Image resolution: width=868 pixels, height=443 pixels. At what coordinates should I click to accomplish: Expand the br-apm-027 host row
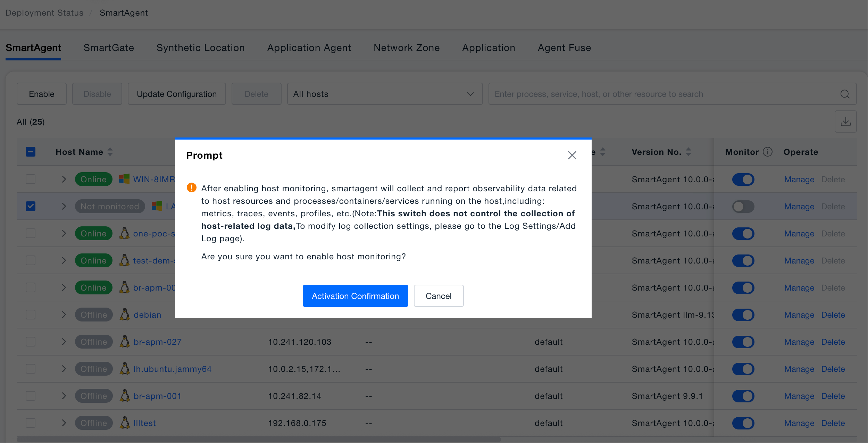point(64,342)
